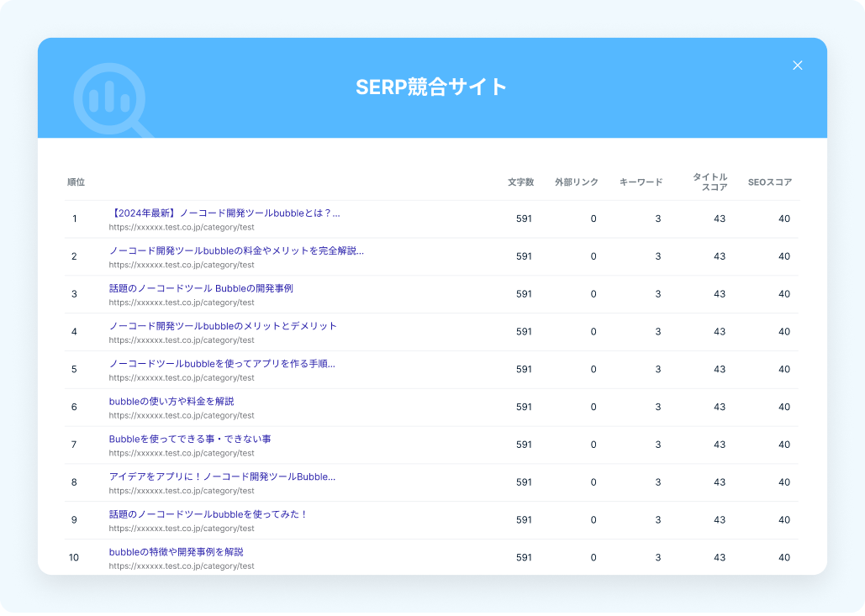Open link 話題のノーコードツール Bubbleの開発事例
Screen dimensions: 865x616
201,288
